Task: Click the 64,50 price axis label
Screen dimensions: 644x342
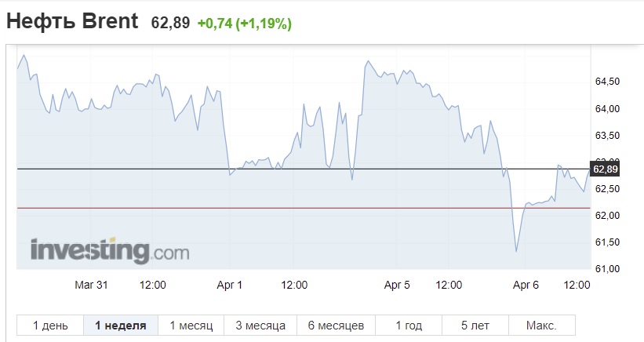Action: 607,82
